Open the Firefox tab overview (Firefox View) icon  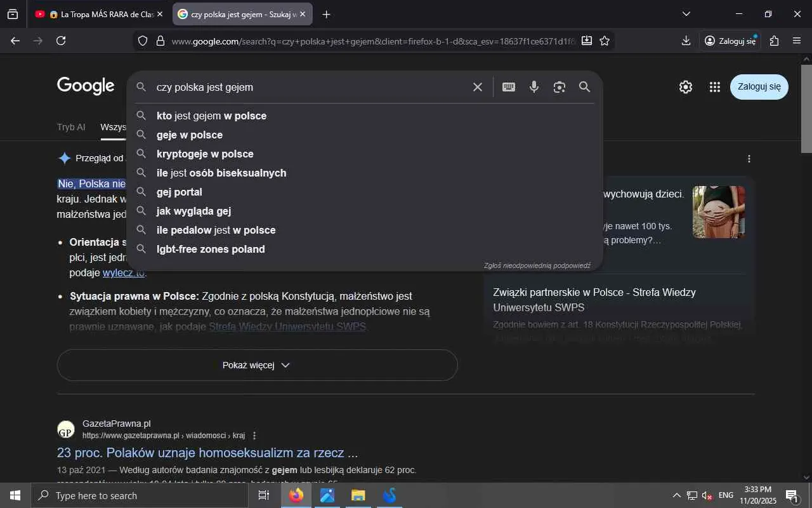click(x=13, y=14)
